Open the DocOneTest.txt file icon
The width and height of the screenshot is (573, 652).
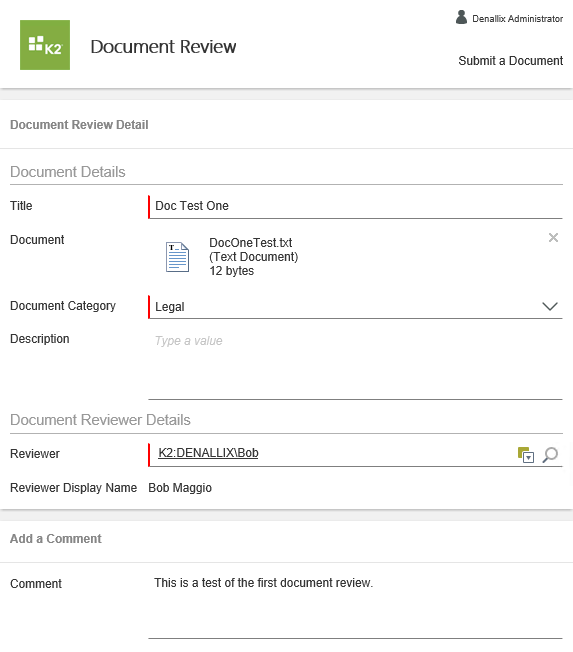click(178, 257)
